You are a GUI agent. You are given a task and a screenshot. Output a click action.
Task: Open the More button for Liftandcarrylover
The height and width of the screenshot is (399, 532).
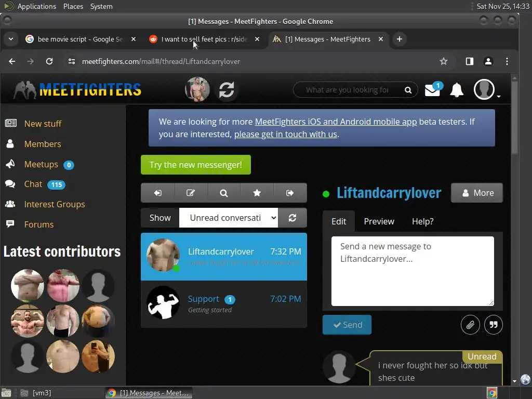point(477,193)
